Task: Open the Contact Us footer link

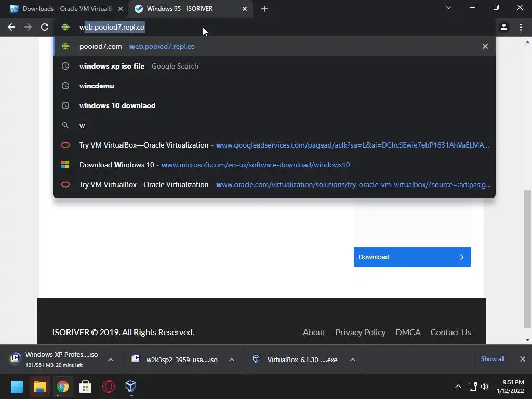Action: [x=450, y=332]
